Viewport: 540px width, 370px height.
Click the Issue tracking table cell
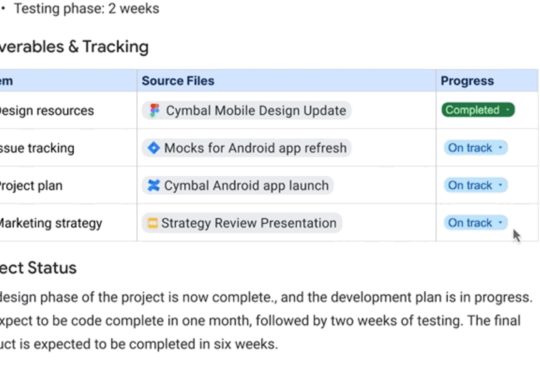(68, 148)
